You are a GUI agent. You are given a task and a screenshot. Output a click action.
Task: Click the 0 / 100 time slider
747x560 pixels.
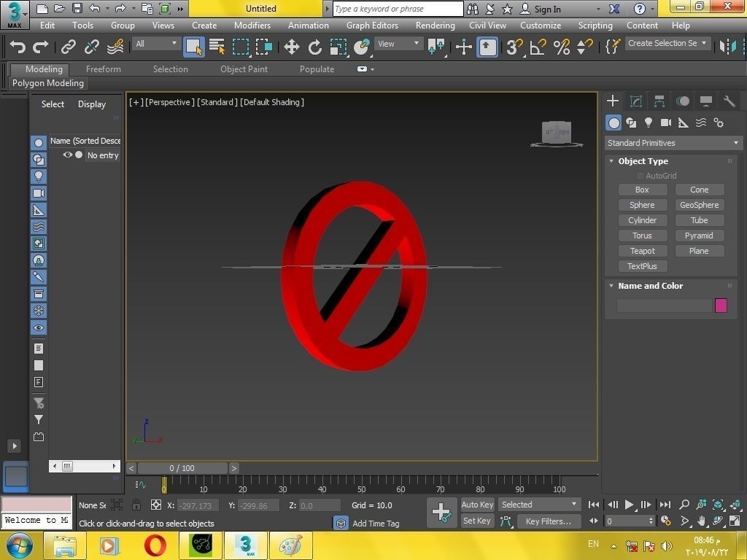pos(182,468)
